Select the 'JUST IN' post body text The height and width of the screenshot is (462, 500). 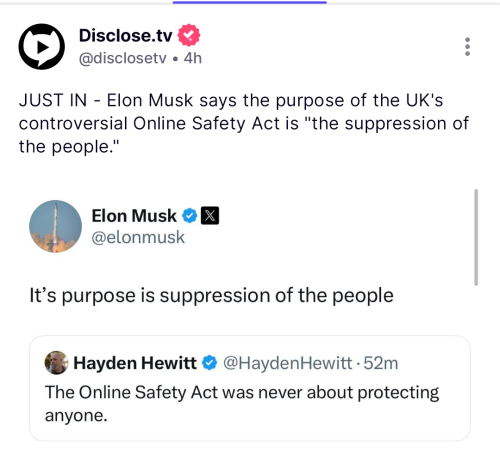click(244, 123)
